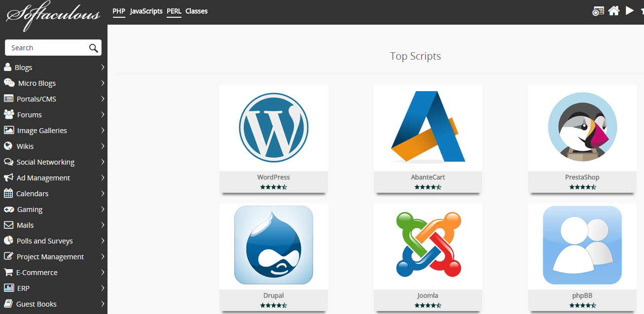
Task: Open the WordPress logo tile
Action: coord(274,128)
